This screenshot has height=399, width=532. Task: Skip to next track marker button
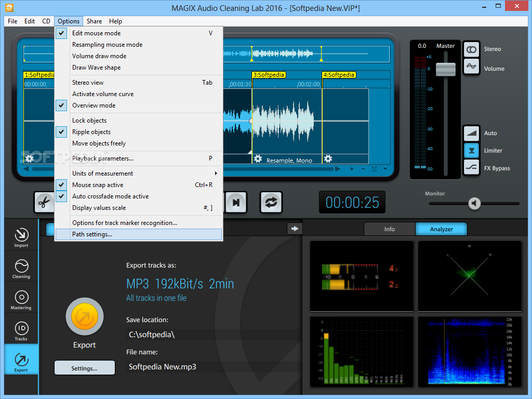236,203
